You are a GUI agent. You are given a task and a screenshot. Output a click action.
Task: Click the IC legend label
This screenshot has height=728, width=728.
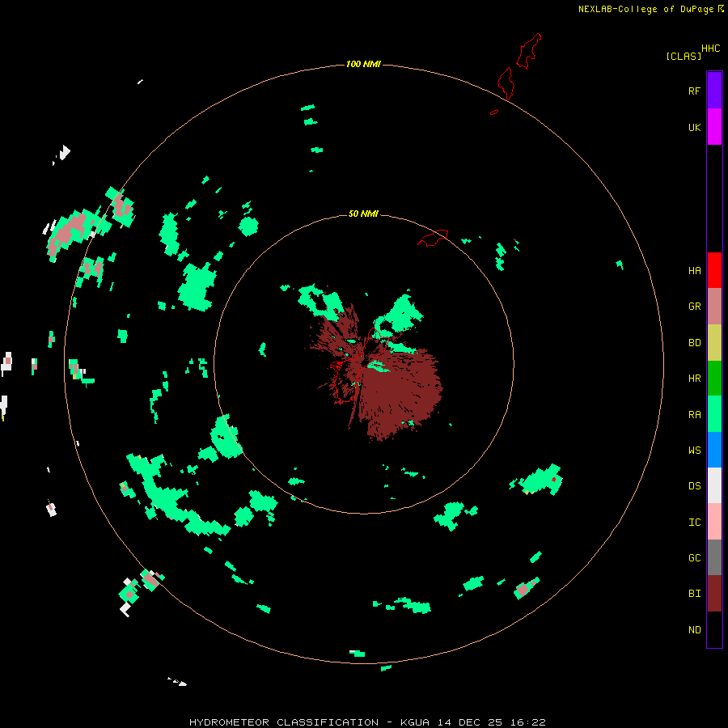694,523
